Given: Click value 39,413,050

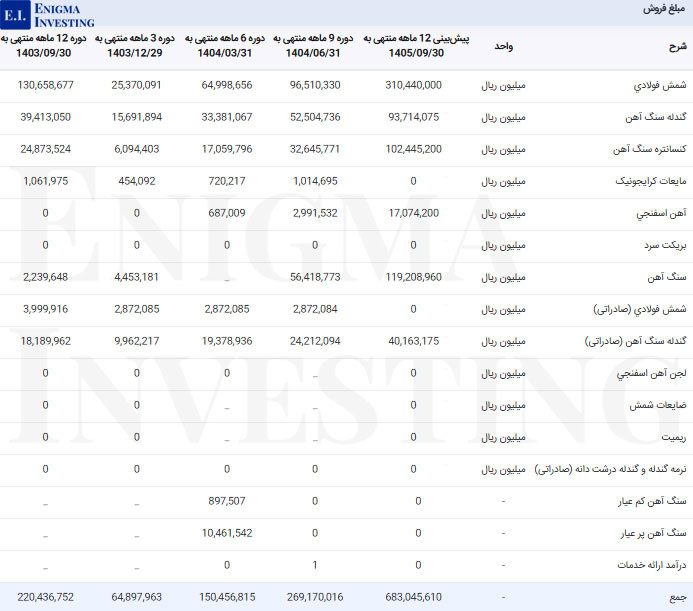Looking at the screenshot, I should (46, 117).
